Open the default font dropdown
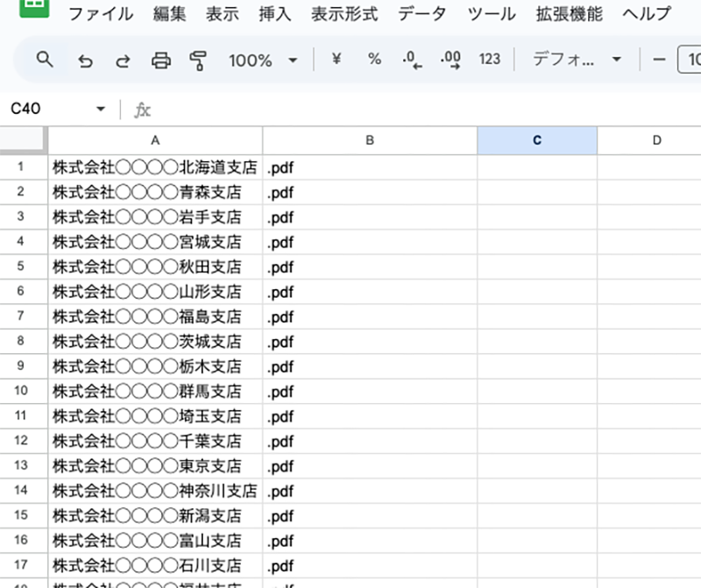 [577, 60]
